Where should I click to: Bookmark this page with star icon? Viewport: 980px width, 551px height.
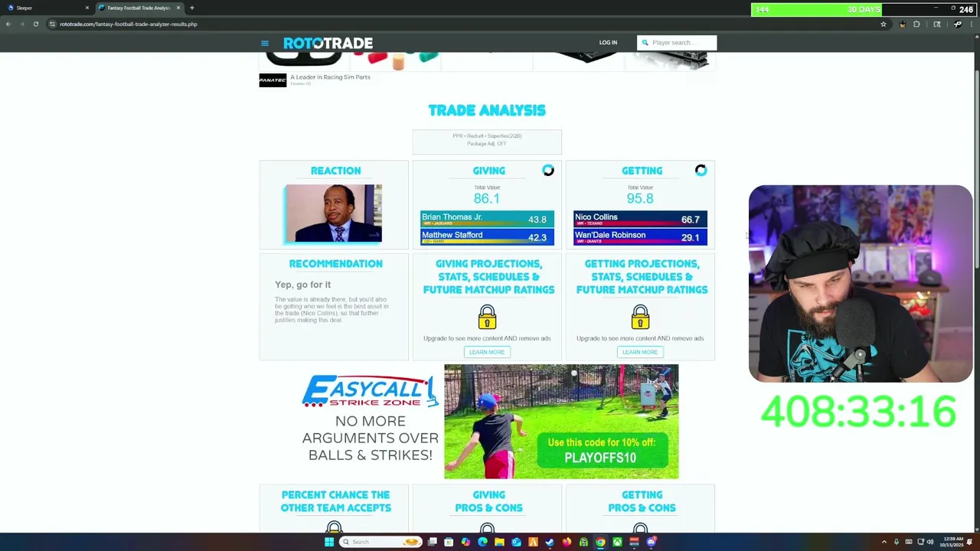pos(883,24)
